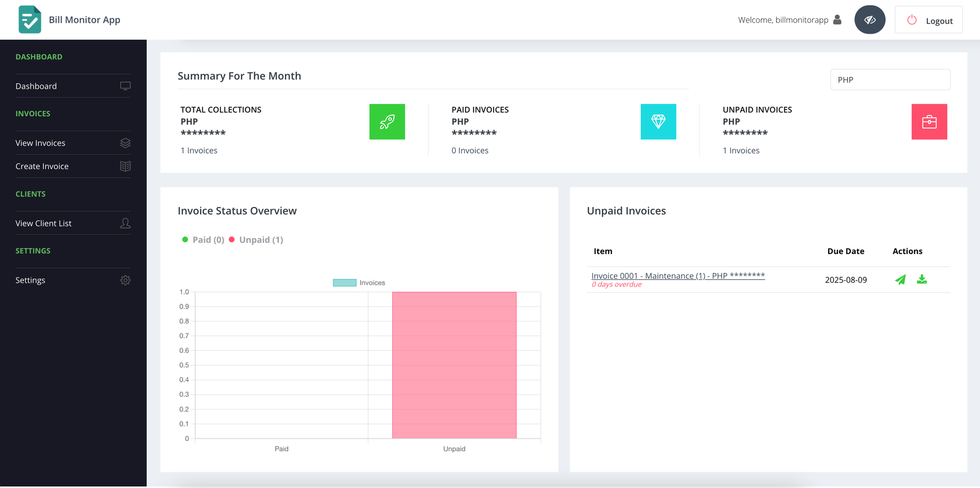Click the green rocket Total Collections icon

386,122
